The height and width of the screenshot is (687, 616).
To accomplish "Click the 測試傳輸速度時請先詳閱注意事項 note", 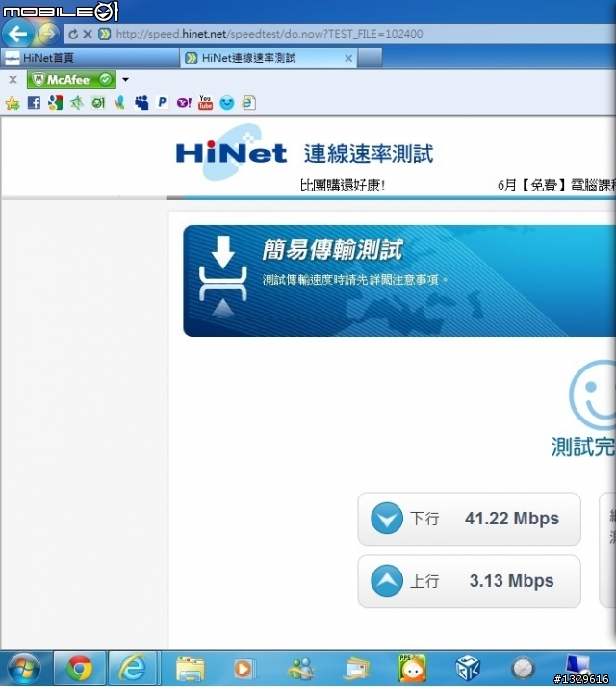I will 355,280.
